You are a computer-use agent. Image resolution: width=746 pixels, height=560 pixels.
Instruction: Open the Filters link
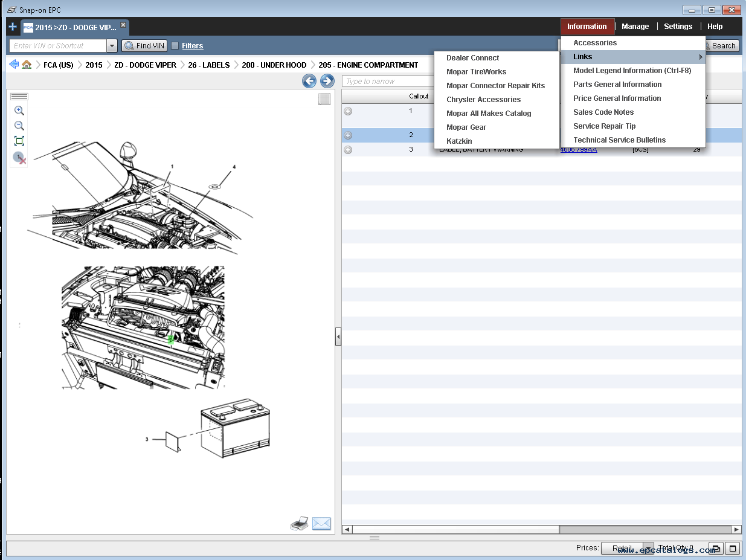[192, 46]
